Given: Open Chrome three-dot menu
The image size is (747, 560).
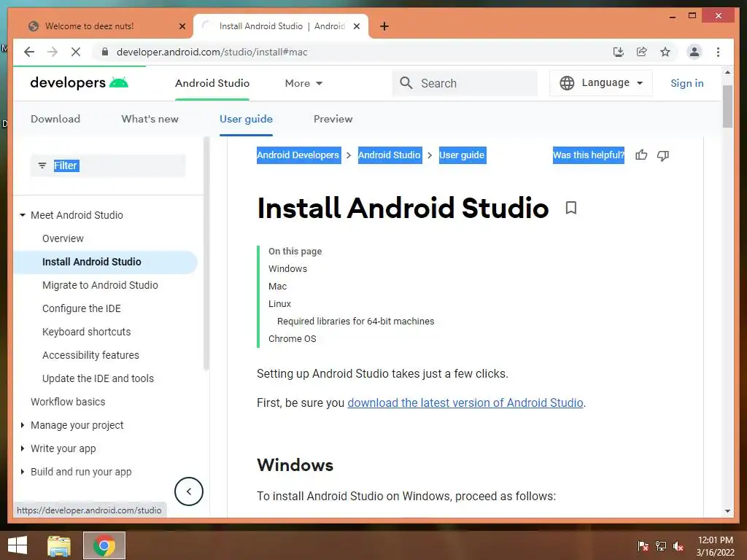Looking at the screenshot, I should 718,52.
